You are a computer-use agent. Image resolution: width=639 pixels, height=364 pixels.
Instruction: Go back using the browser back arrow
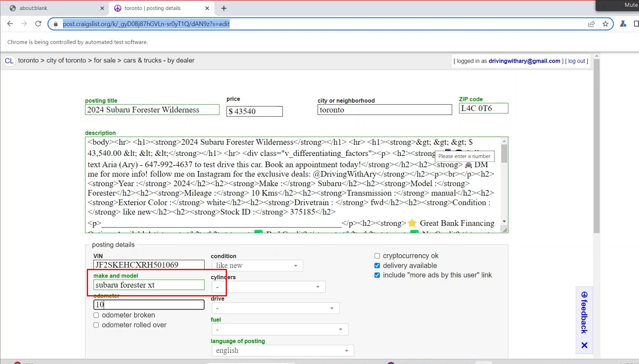(10, 24)
